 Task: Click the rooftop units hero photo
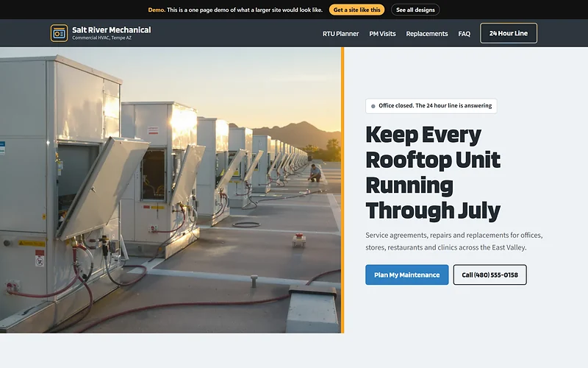pyautogui.click(x=171, y=190)
